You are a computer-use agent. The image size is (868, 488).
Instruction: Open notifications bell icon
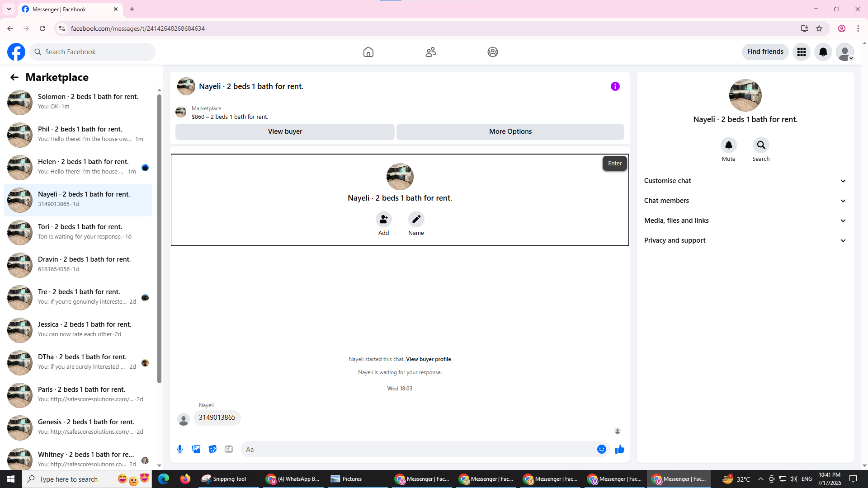click(823, 52)
